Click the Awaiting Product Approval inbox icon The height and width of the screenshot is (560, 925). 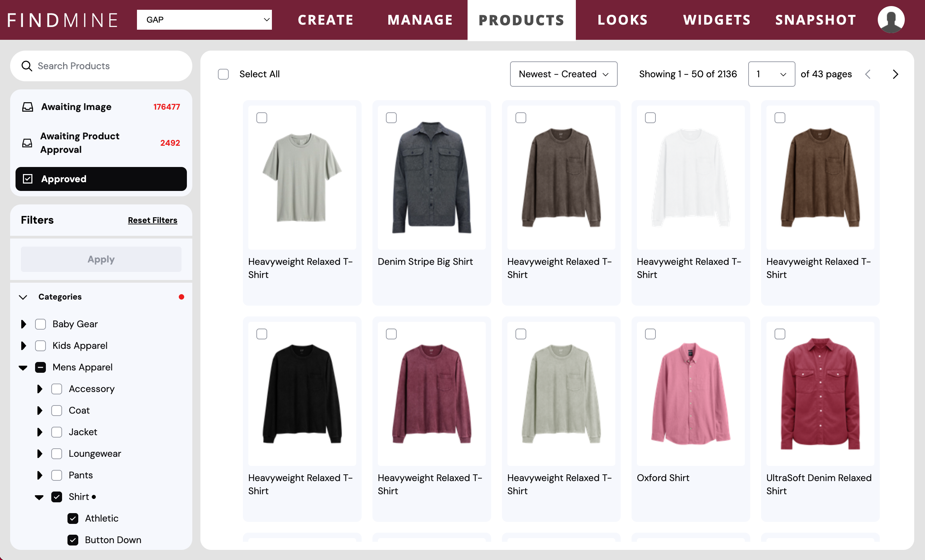click(x=27, y=143)
